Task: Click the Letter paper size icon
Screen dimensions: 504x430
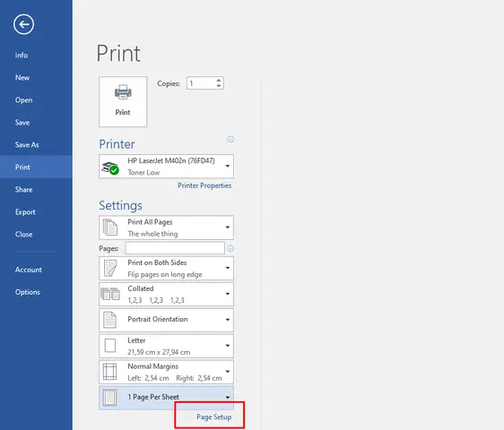Action: [x=110, y=346]
